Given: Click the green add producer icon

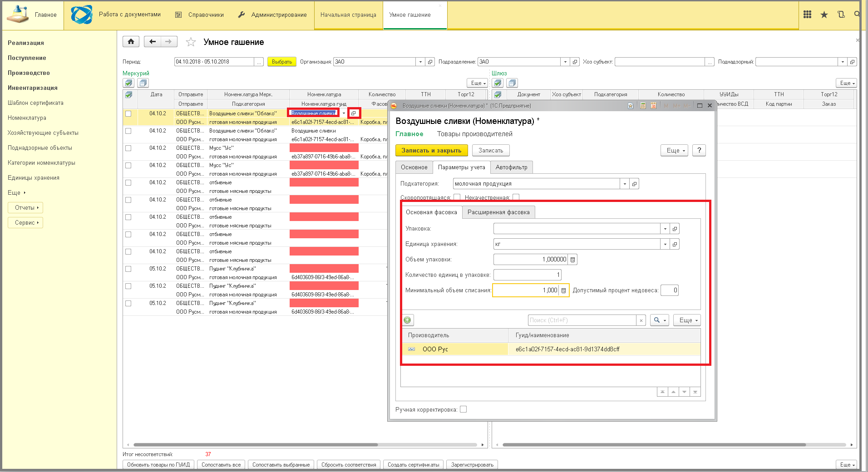Looking at the screenshot, I should coord(408,320).
